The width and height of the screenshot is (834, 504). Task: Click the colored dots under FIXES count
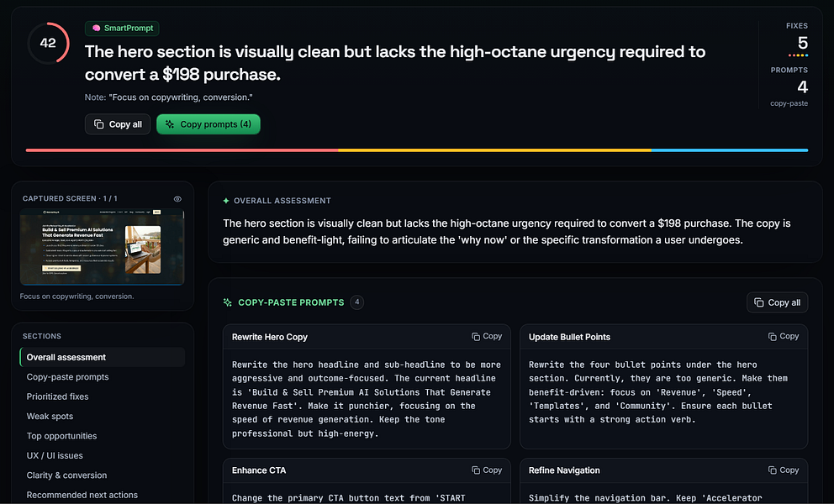(799, 55)
